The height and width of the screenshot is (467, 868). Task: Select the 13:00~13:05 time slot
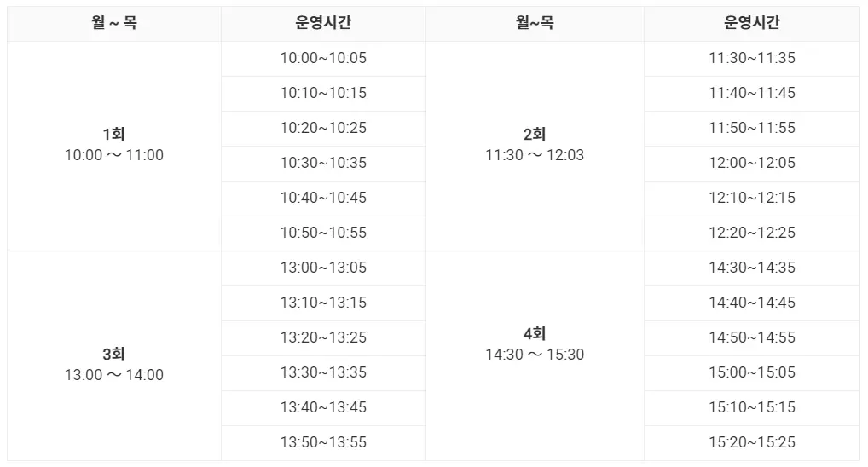(x=323, y=268)
